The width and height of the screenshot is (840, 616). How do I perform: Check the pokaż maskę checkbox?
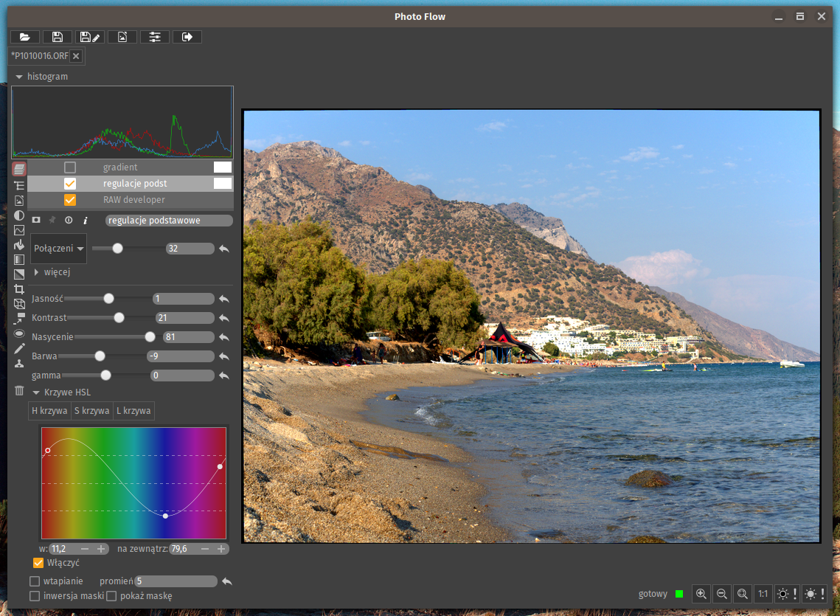point(111,596)
